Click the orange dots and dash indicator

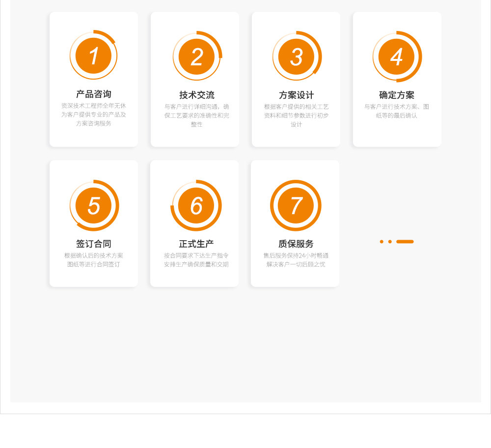(x=397, y=242)
